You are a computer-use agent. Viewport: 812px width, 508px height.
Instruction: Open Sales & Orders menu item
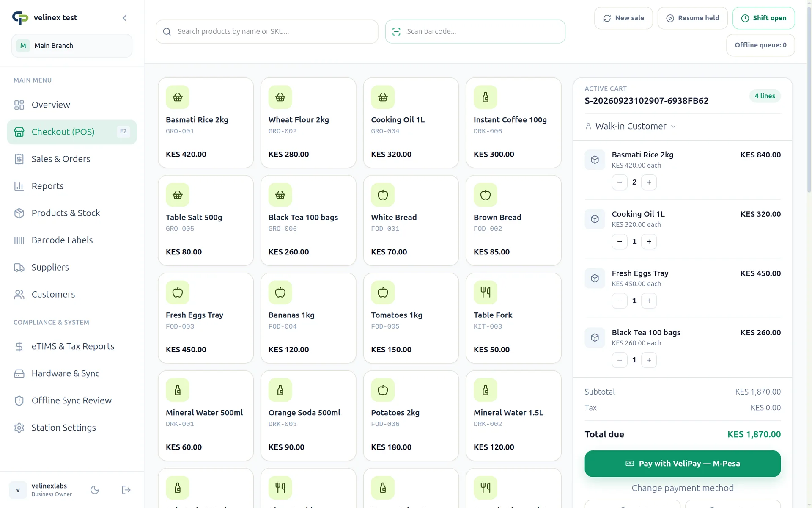tap(72, 159)
